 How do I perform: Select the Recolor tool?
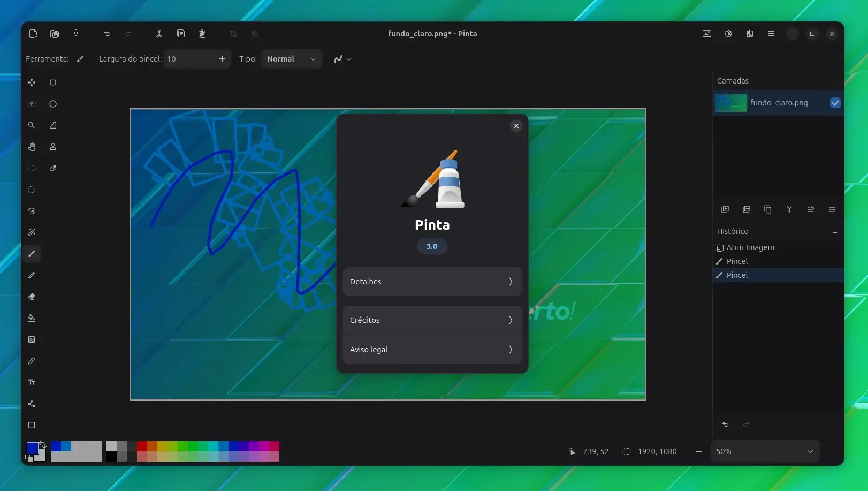coord(53,168)
